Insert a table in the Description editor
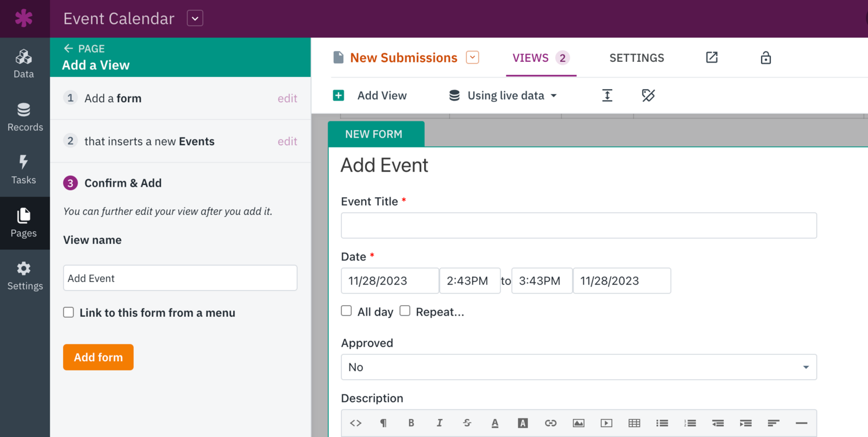Image resolution: width=868 pixels, height=437 pixels. (634, 423)
